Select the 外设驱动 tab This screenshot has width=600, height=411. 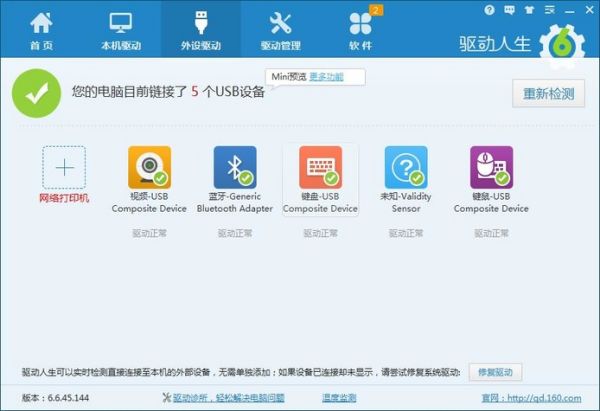point(201,31)
